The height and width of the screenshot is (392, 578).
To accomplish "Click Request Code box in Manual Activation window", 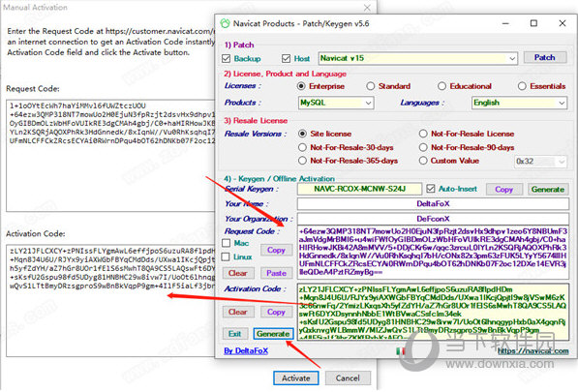I will click(x=110, y=155).
